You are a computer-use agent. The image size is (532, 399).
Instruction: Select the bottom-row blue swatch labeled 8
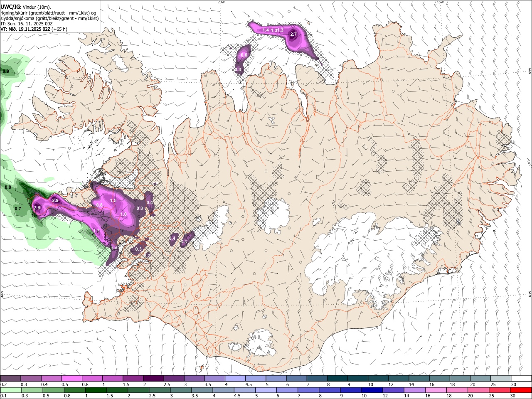[x=330, y=390]
